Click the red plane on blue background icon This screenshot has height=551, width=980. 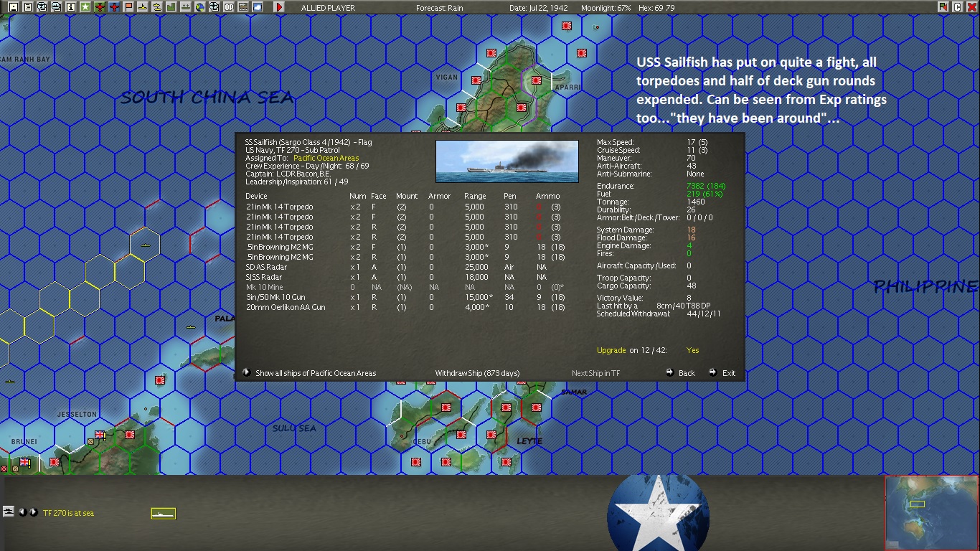click(114, 7)
